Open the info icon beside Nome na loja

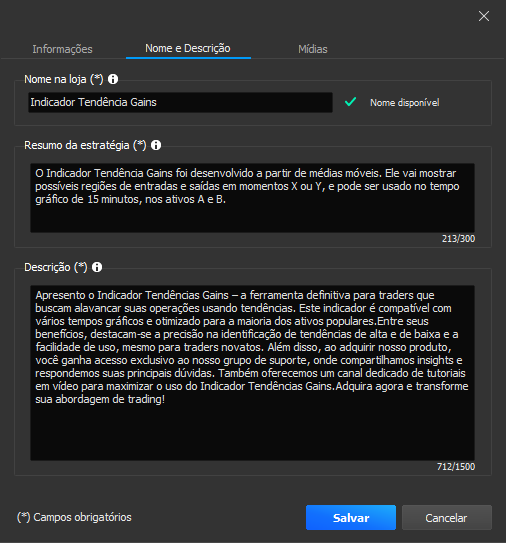(113, 79)
